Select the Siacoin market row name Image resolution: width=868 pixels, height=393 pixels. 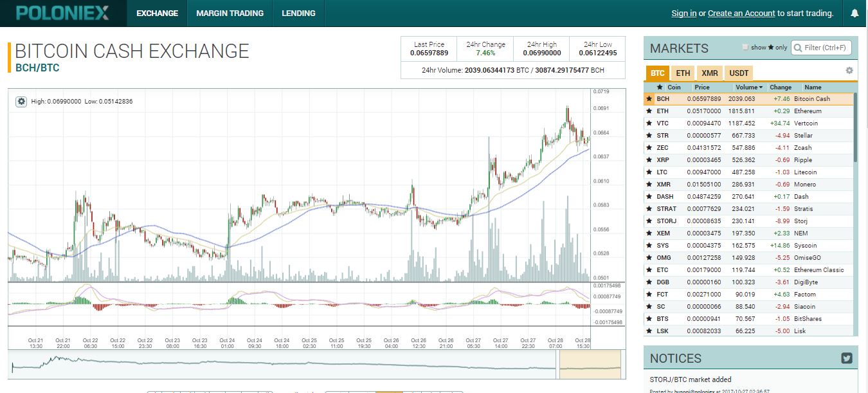[805, 307]
